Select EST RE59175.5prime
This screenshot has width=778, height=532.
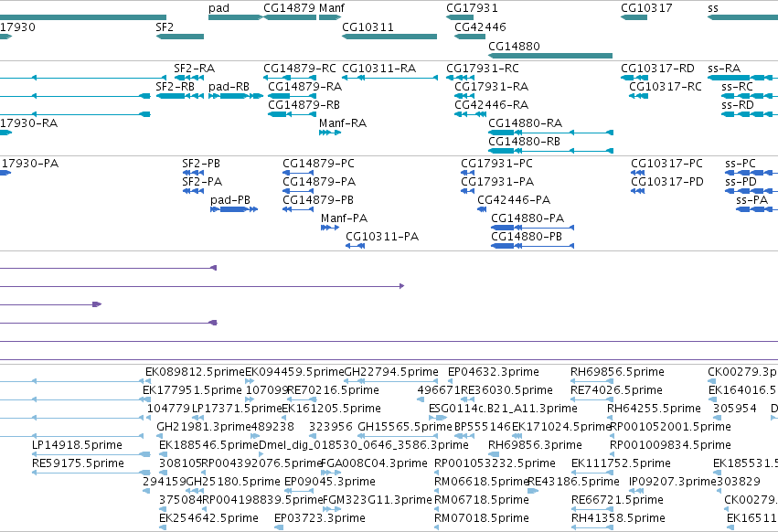click(91, 473)
